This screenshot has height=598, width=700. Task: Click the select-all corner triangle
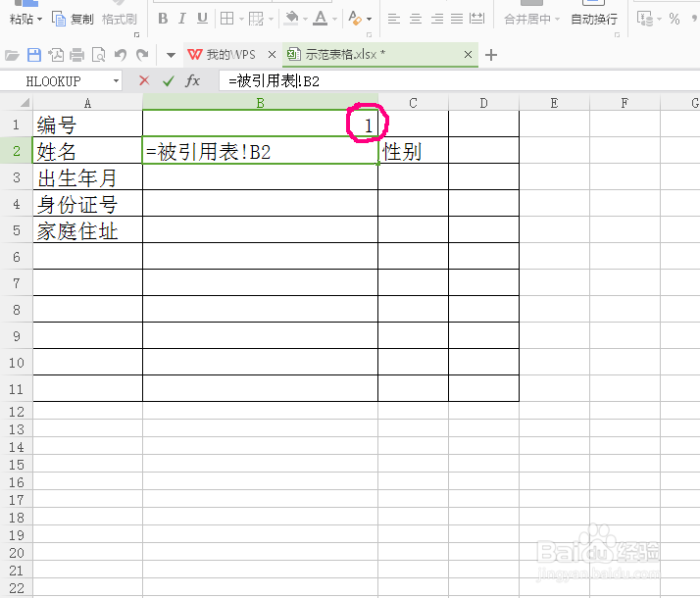pyautogui.click(x=25, y=103)
